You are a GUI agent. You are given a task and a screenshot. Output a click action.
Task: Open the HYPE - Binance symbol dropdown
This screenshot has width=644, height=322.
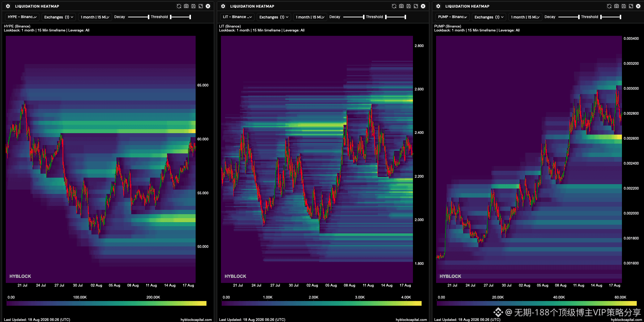(22, 17)
